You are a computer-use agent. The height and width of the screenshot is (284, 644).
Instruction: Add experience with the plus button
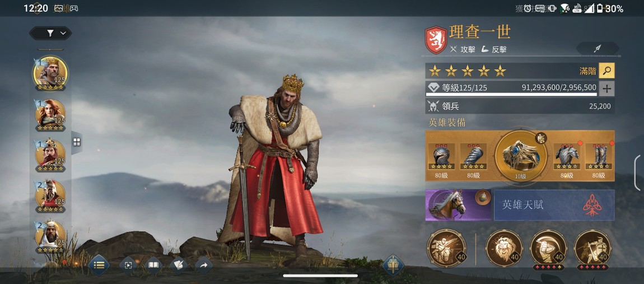(606, 89)
